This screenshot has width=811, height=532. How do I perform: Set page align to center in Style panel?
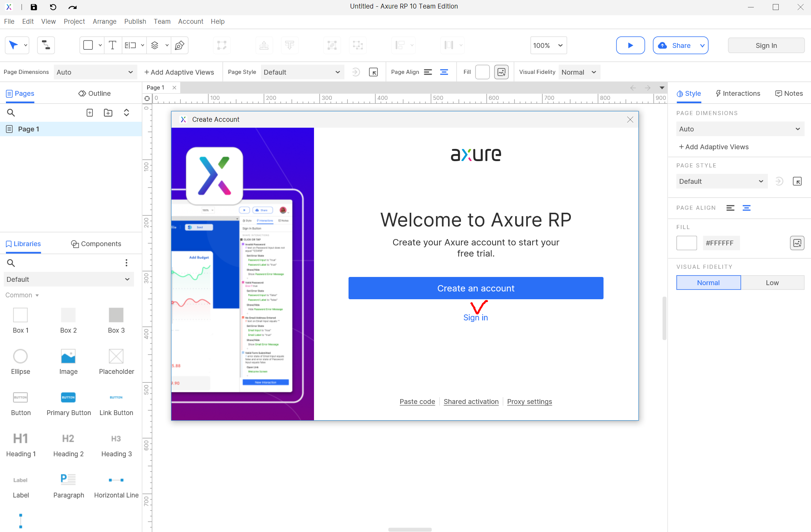pyautogui.click(x=746, y=208)
